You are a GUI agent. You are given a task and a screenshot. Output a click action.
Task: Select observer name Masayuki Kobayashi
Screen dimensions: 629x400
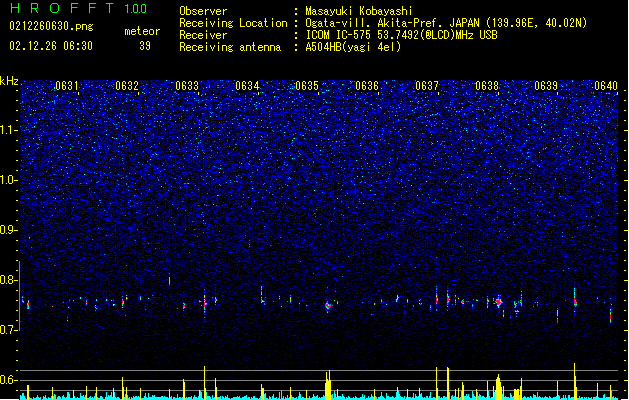359,11
